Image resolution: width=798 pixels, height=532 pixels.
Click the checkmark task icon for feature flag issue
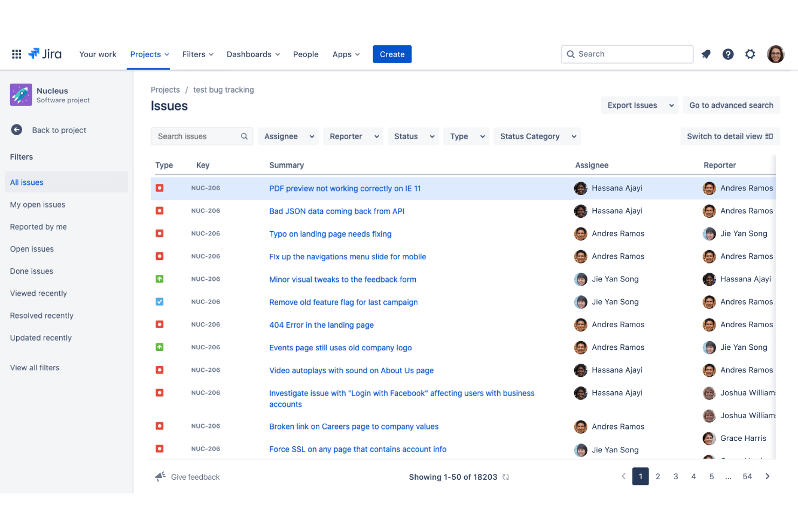pyautogui.click(x=160, y=301)
